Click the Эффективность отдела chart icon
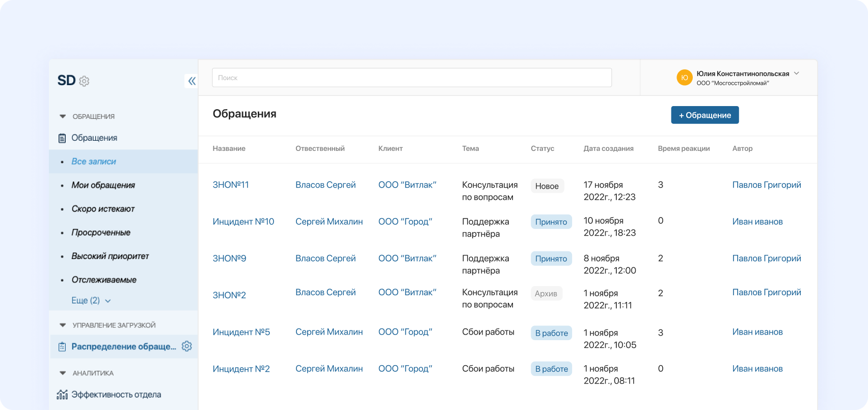The height and width of the screenshot is (410, 868). [x=62, y=395]
